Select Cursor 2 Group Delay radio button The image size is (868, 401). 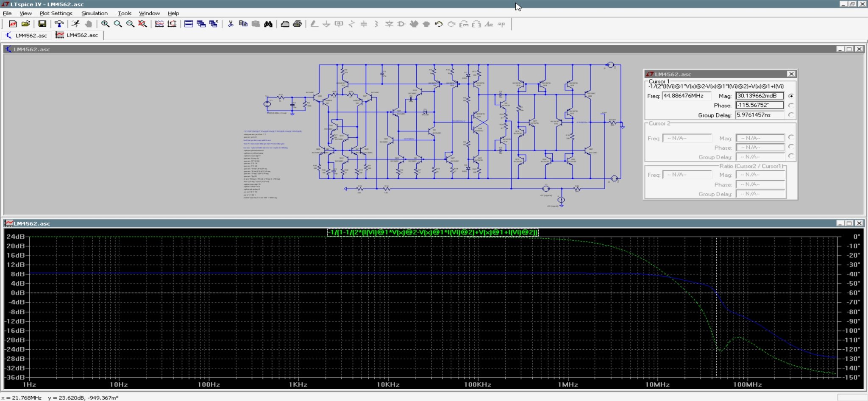click(x=791, y=156)
